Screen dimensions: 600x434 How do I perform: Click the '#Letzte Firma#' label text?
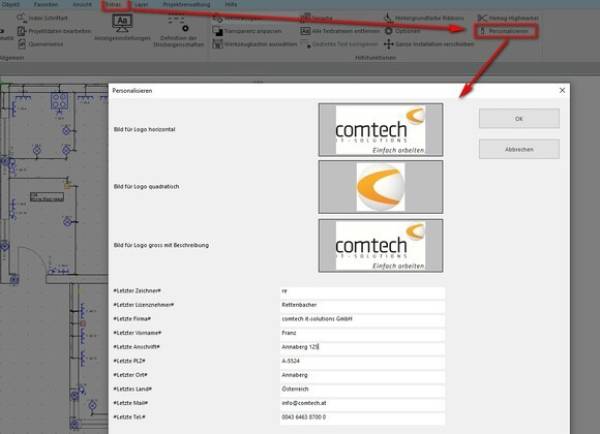pyautogui.click(x=132, y=319)
